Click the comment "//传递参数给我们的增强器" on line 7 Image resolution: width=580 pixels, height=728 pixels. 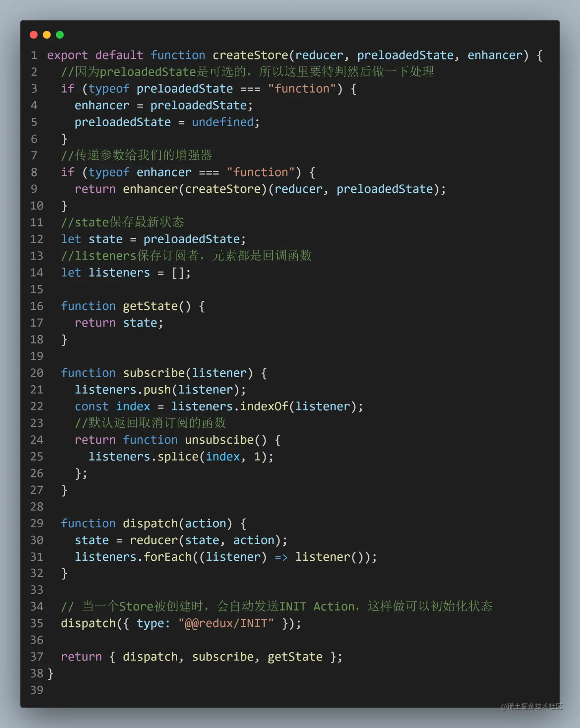[x=137, y=155]
